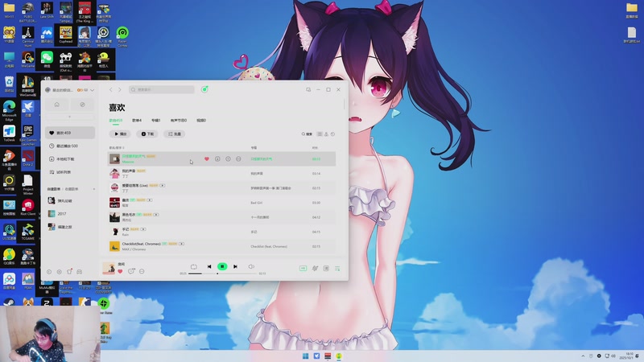
Task: Open the WeChat desktop icon
Action: coord(47,59)
